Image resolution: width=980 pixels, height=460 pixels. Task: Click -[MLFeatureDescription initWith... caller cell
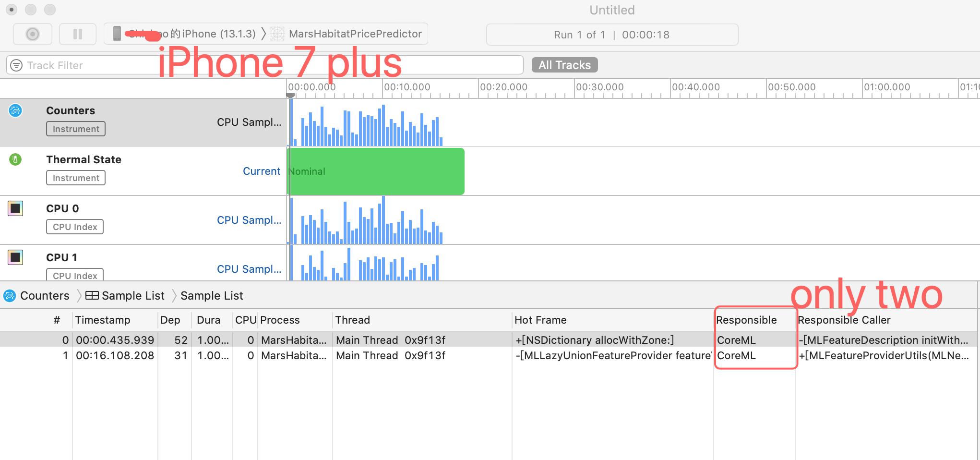point(884,340)
